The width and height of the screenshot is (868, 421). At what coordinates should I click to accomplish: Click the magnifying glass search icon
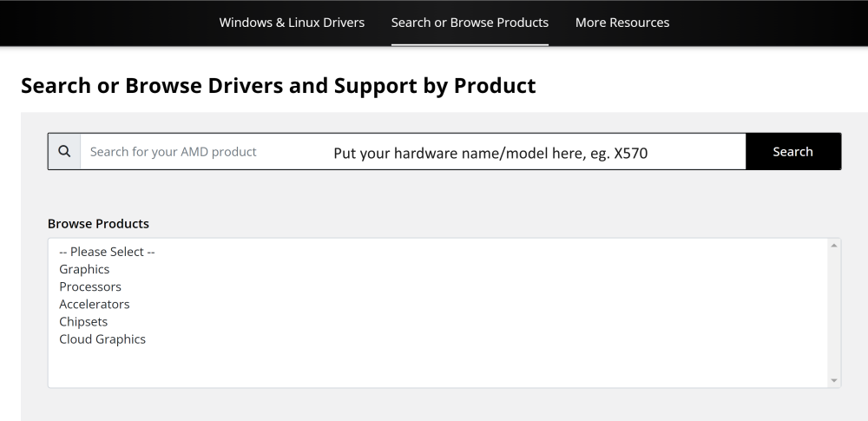coord(64,152)
